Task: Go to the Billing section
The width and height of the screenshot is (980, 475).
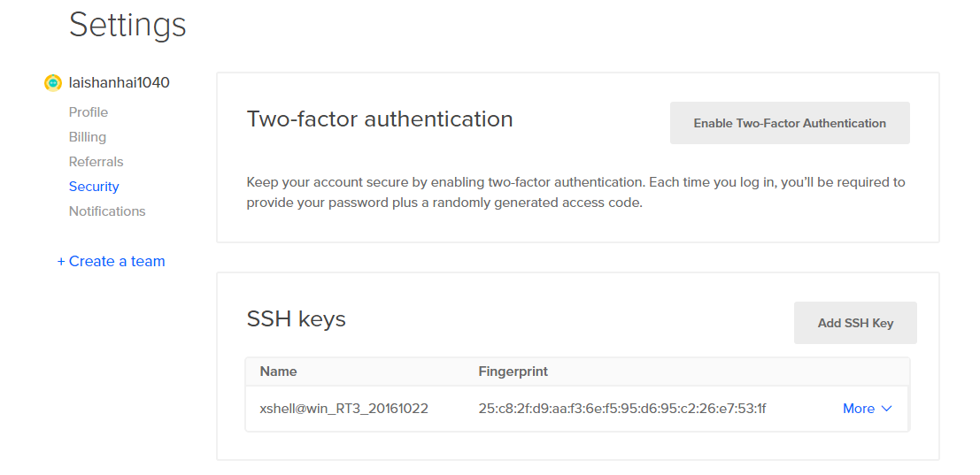Action: [88, 137]
